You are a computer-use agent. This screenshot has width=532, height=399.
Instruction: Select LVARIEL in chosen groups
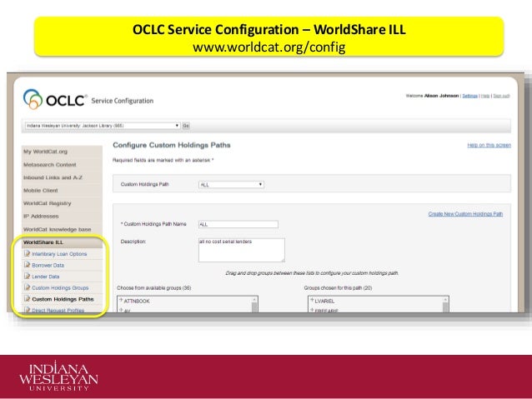point(324,301)
